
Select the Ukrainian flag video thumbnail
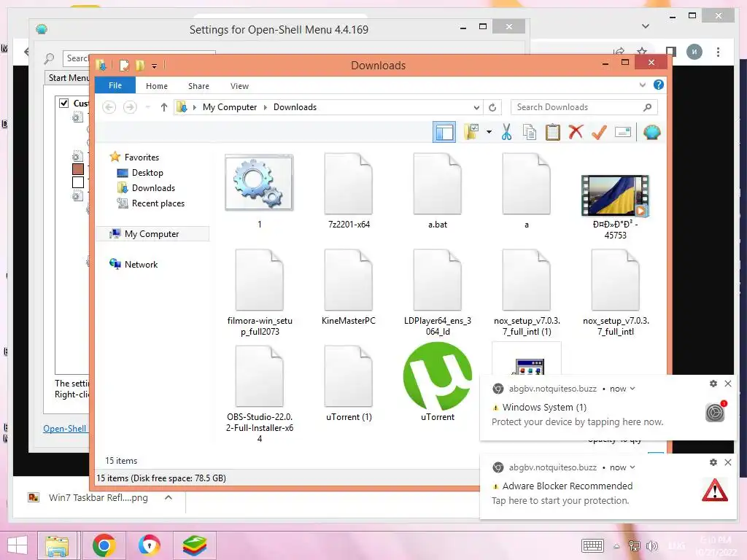coord(615,195)
